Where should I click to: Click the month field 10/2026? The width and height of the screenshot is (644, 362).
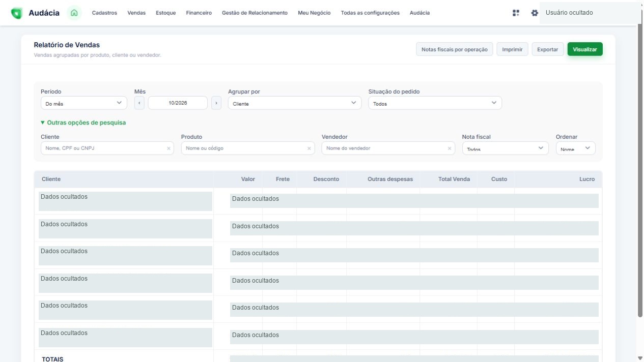click(x=178, y=103)
